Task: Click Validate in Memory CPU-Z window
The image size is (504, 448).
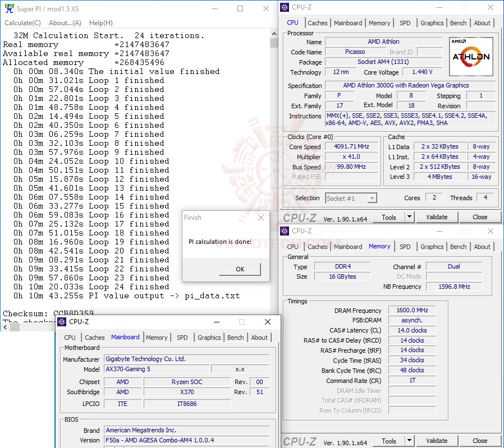Action: pos(437,441)
